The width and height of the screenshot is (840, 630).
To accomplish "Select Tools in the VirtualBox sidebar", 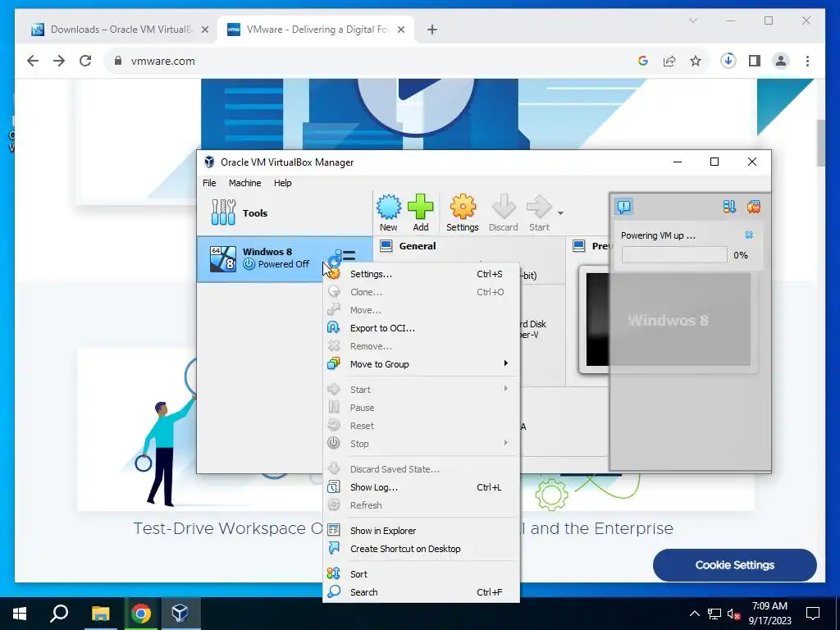I will coord(285,212).
